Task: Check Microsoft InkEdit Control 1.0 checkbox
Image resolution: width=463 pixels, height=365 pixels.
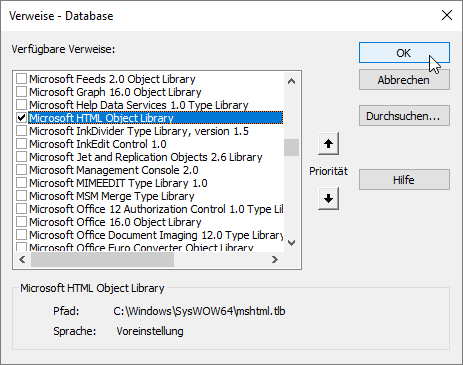Action: tap(22, 144)
